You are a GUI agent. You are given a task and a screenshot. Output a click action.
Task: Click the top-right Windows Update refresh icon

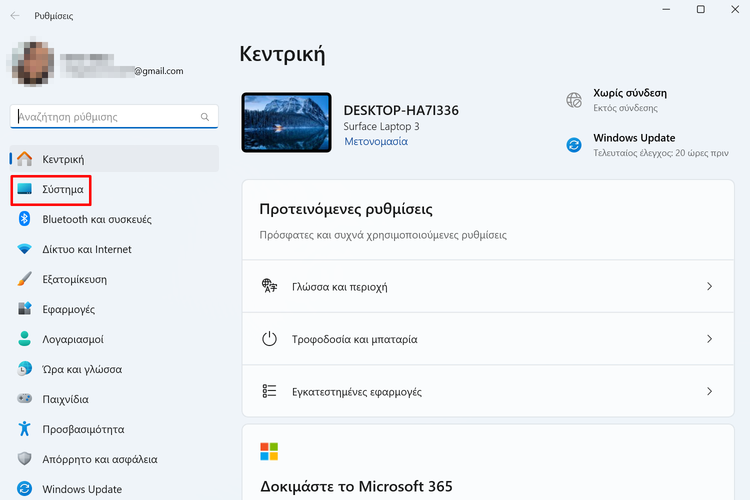coord(574,144)
